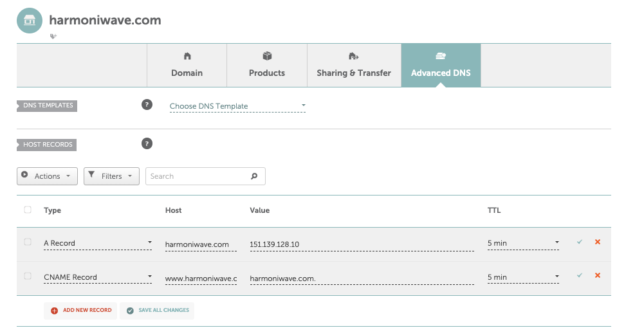Click the Advanced DNS server icon
This screenshot has width=644, height=328.
click(x=441, y=56)
